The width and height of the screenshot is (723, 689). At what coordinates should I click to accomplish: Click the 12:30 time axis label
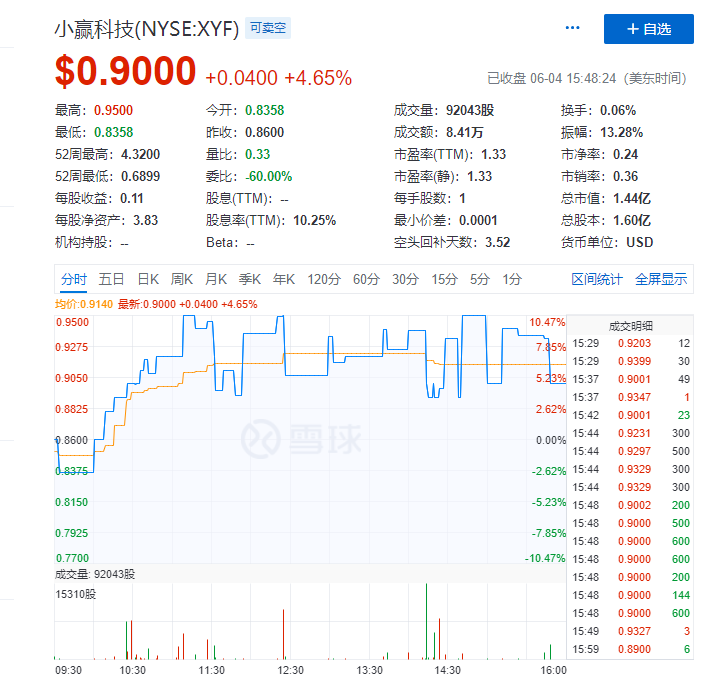click(290, 671)
